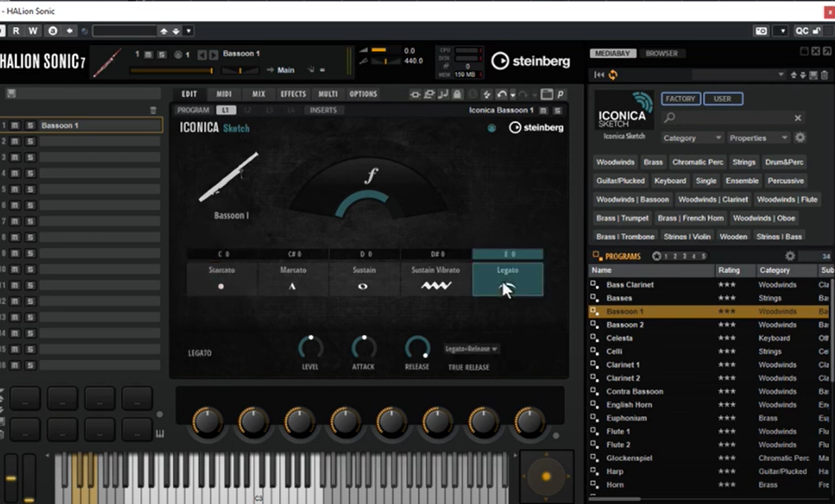Open the gear settings beside Properties
The width and height of the screenshot is (835, 504).
(x=800, y=137)
